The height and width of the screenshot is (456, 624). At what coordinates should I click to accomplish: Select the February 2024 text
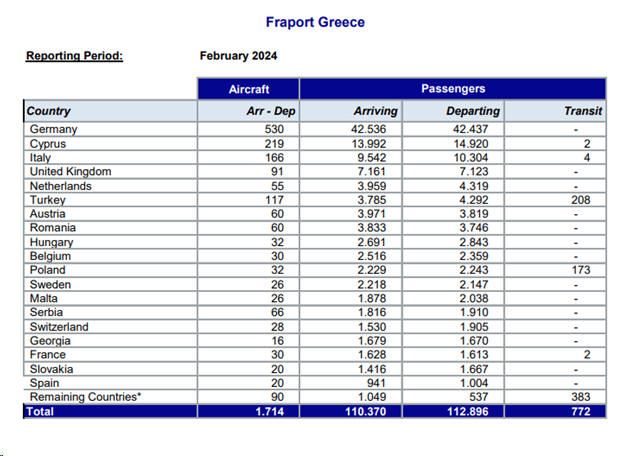[x=239, y=55]
